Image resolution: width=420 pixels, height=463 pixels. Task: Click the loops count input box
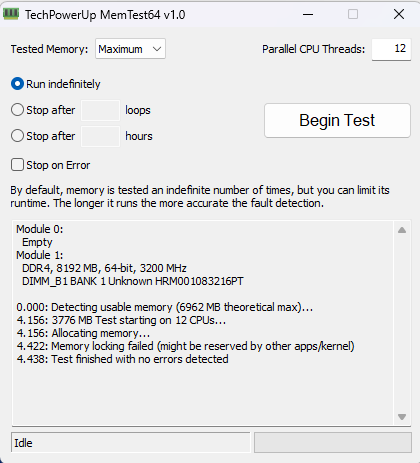point(100,110)
